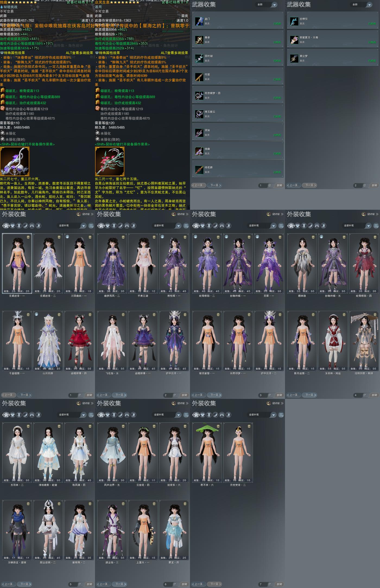Click the 离尘梦 weapon icon
This screenshot has width=380, height=588.
click(x=294, y=58)
